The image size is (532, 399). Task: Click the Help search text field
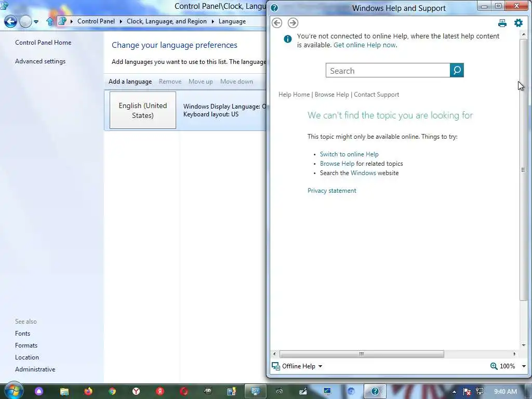388,70
